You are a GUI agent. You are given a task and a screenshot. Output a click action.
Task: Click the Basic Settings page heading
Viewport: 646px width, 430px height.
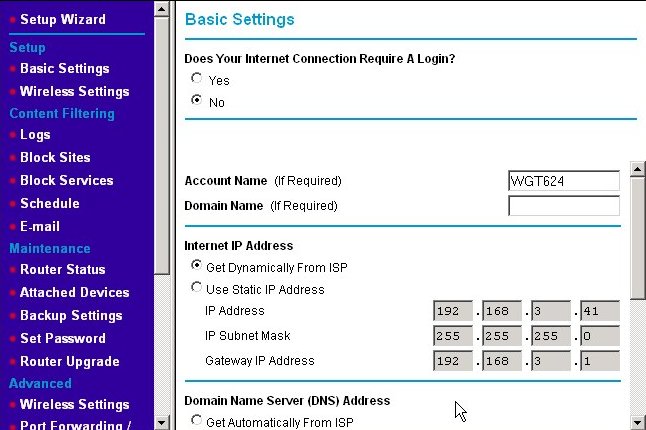click(240, 19)
